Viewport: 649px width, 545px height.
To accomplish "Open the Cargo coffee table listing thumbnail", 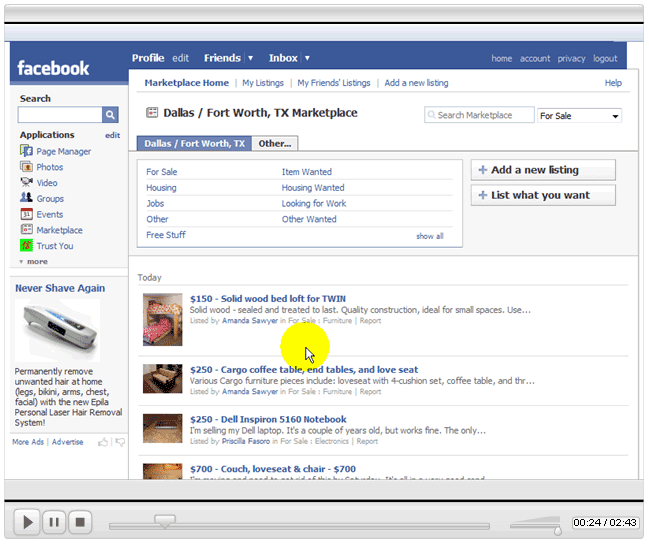I will [163, 379].
